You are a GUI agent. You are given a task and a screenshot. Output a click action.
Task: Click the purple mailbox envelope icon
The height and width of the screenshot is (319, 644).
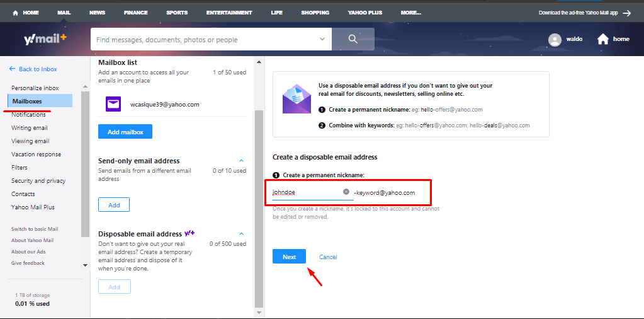coord(113,105)
